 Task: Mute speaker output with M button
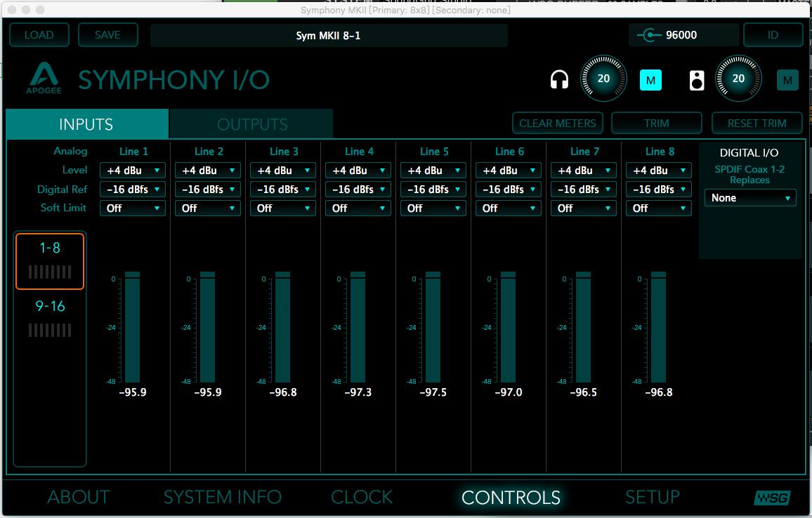click(x=787, y=81)
